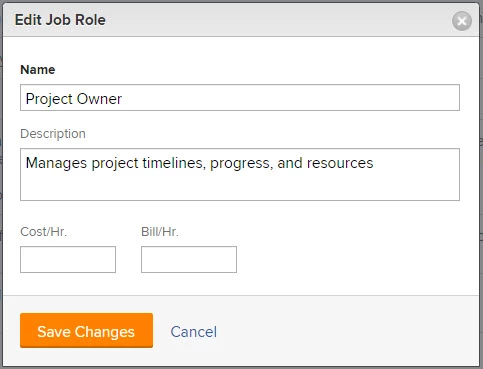Select the Name field label
Image resolution: width=483 pixels, height=369 pixels.
click(38, 70)
